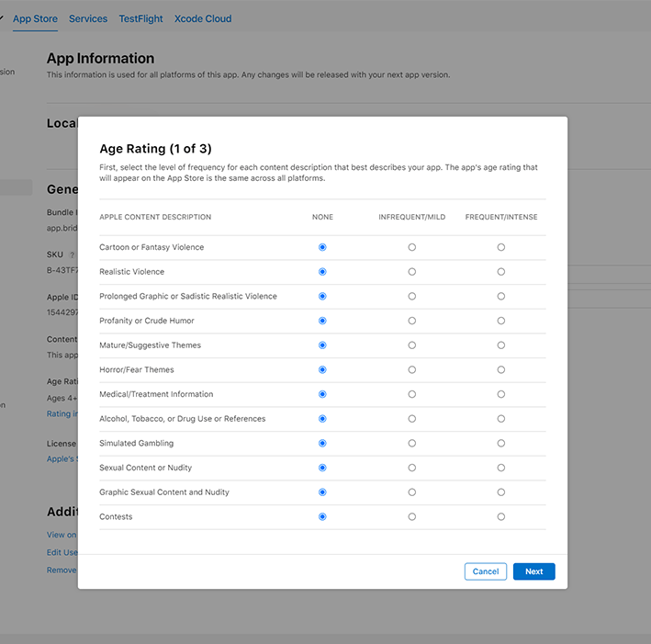Select Infrequent/Mild for Cartoon or Fantasy Violence
This screenshot has height=644, width=651.
412,247
